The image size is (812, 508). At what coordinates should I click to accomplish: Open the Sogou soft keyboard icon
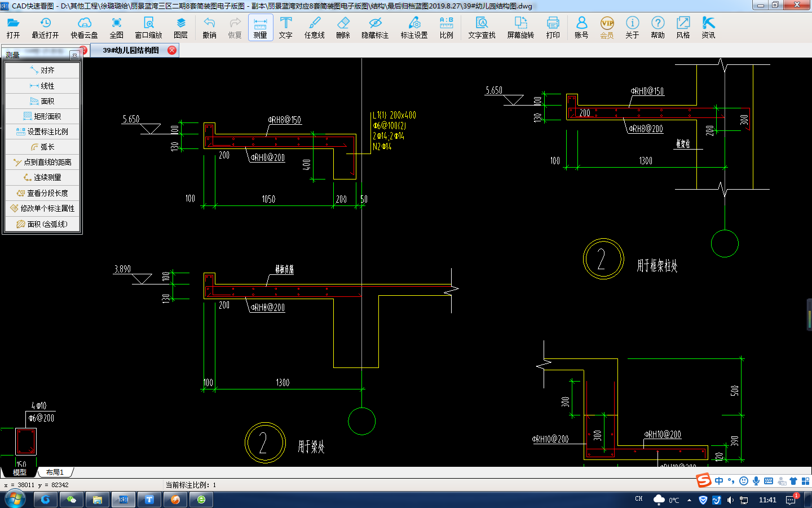point(769,481)
